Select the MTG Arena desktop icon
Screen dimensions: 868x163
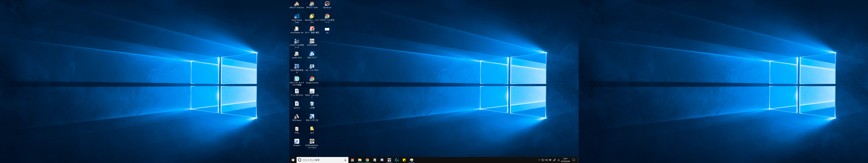(x=297, y=116)
